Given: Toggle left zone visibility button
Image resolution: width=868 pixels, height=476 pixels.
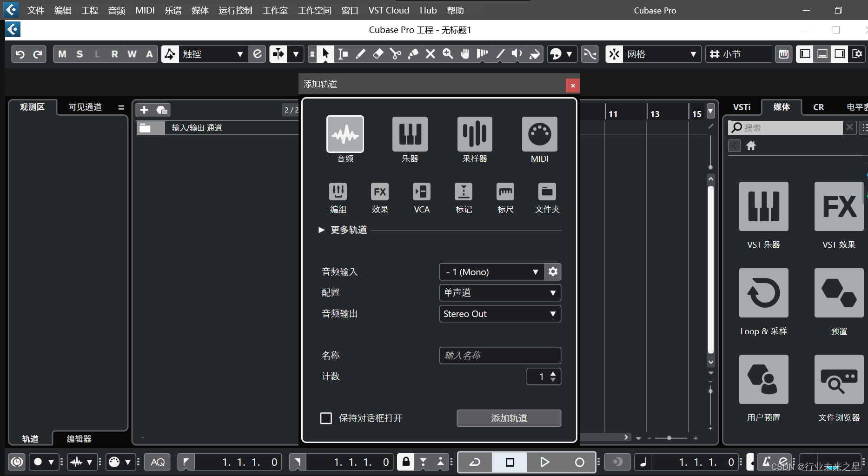Looking at the screenshot, I should [x=805, y=54].
